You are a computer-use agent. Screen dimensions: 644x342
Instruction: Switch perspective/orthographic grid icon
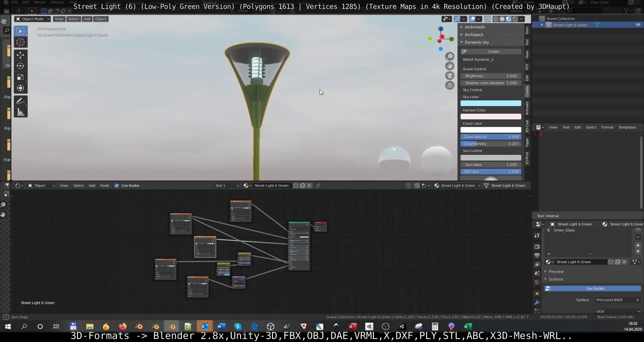450,85
